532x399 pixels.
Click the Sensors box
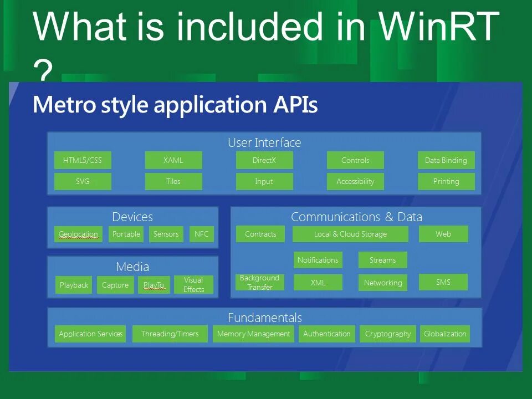166,234
